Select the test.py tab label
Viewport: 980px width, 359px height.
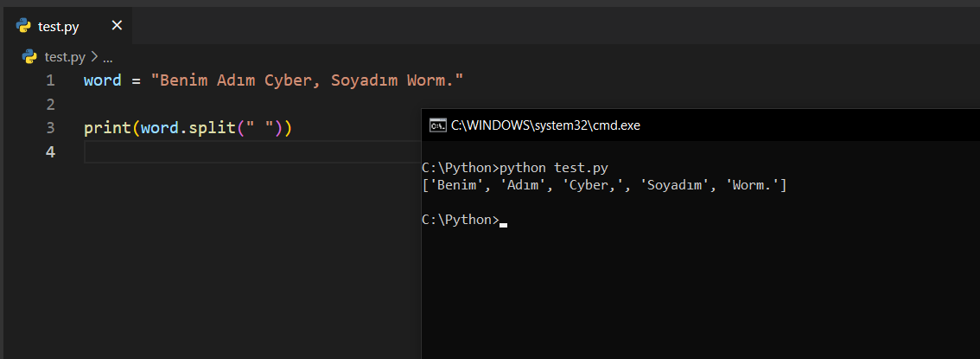pyautogui.click(x=59, y=26)
